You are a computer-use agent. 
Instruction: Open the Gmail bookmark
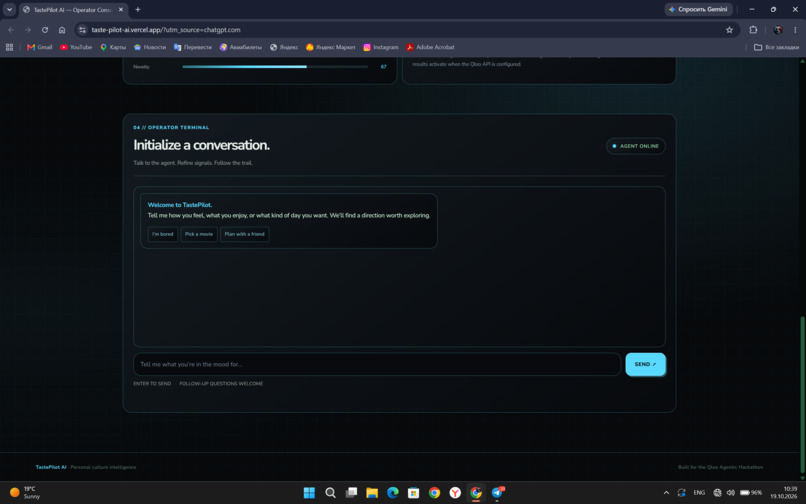coord(40,47)
